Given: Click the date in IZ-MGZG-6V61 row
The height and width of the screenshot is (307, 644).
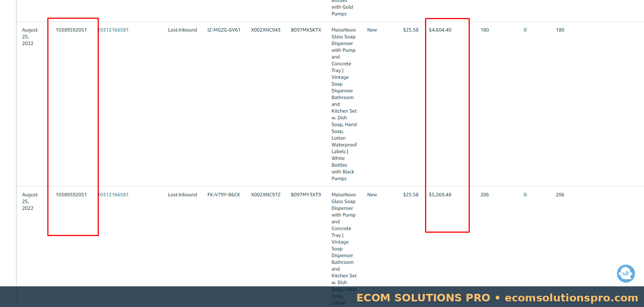Looking at the screenshot, I should click(x=30, y=37).
